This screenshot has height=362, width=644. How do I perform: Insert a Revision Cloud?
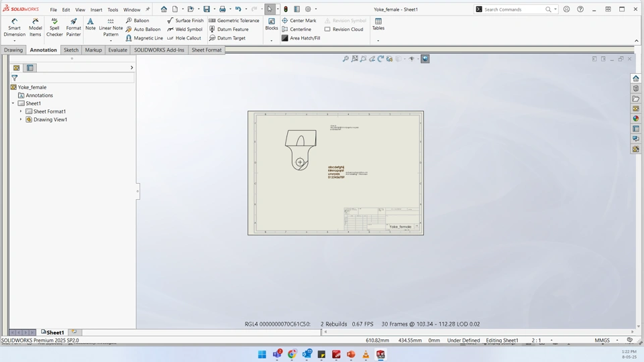coord(343,29)
